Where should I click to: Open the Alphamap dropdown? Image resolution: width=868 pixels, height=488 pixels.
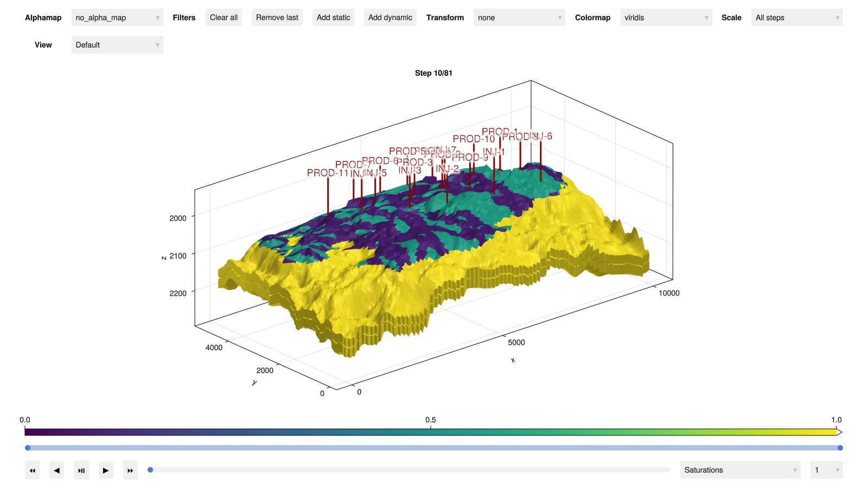tap(117, 18)
